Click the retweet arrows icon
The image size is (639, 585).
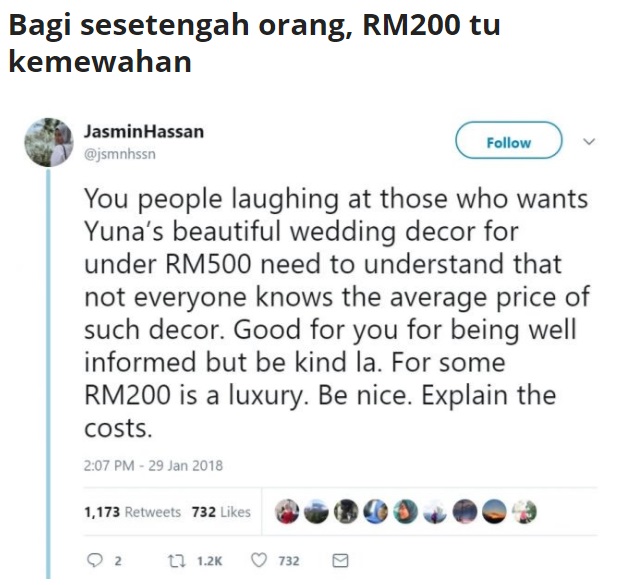pyautogui.click(x=177, y=561)
